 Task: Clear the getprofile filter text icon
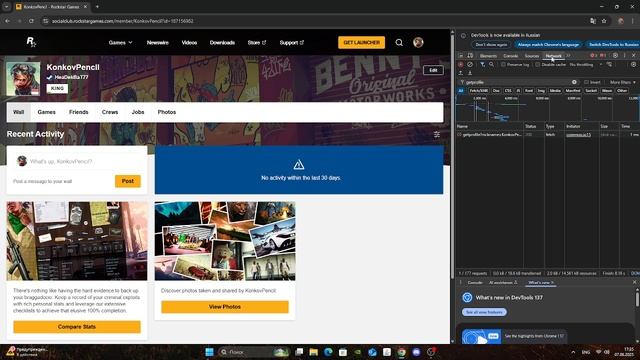[x=574, y=82]
